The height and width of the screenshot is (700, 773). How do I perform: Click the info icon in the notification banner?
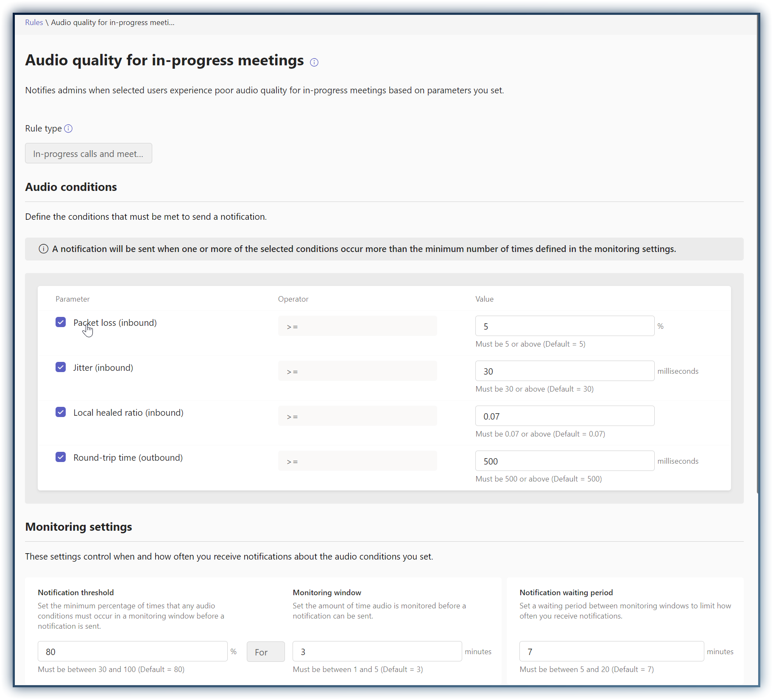click(44, 249)
